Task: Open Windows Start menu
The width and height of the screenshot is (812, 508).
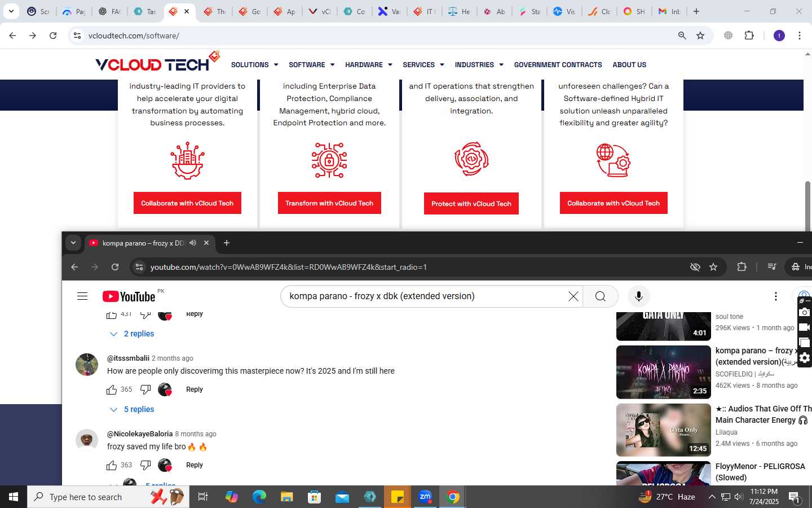Action: 14,497
